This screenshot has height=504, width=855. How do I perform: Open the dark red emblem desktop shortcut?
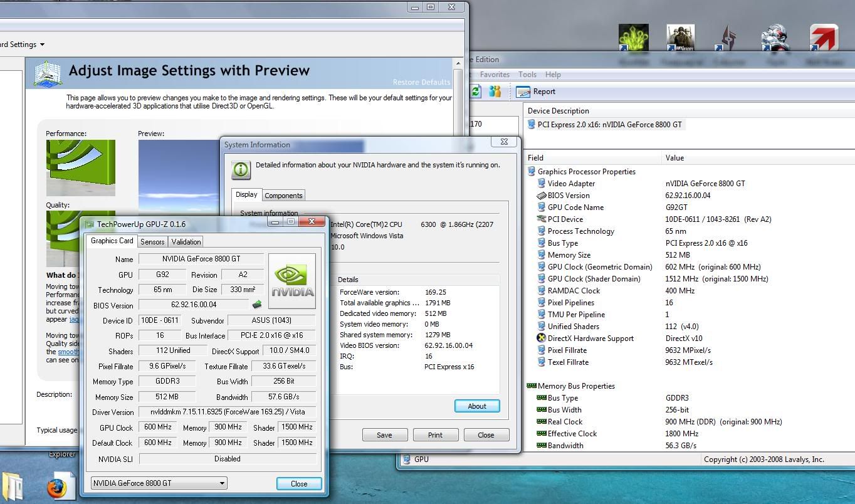[x=728, y=38]
